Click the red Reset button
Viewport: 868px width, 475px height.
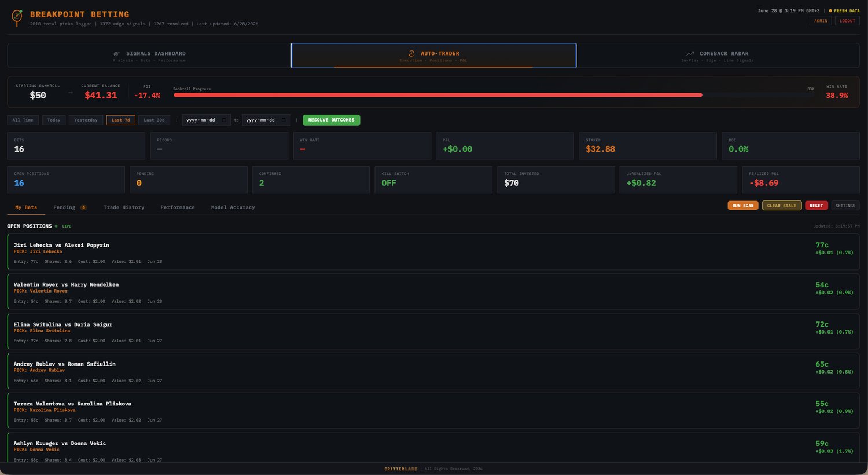click(x=816, y=206)
